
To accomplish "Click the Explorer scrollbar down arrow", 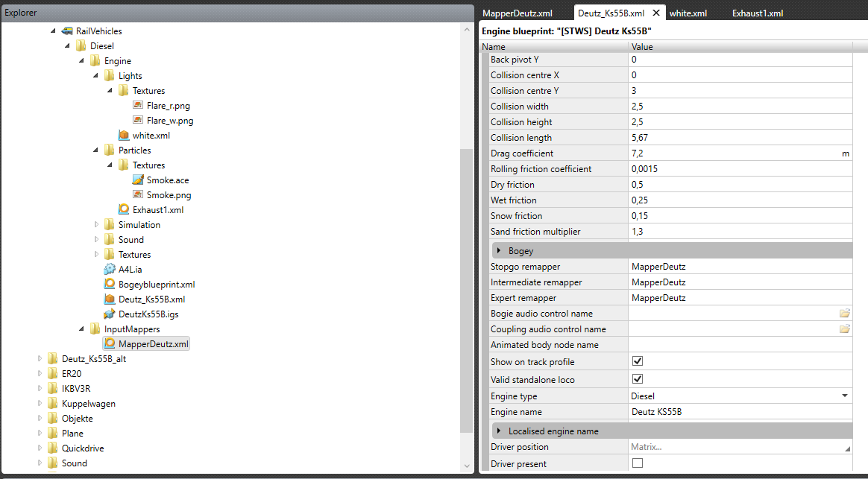I will click(467, 466).
